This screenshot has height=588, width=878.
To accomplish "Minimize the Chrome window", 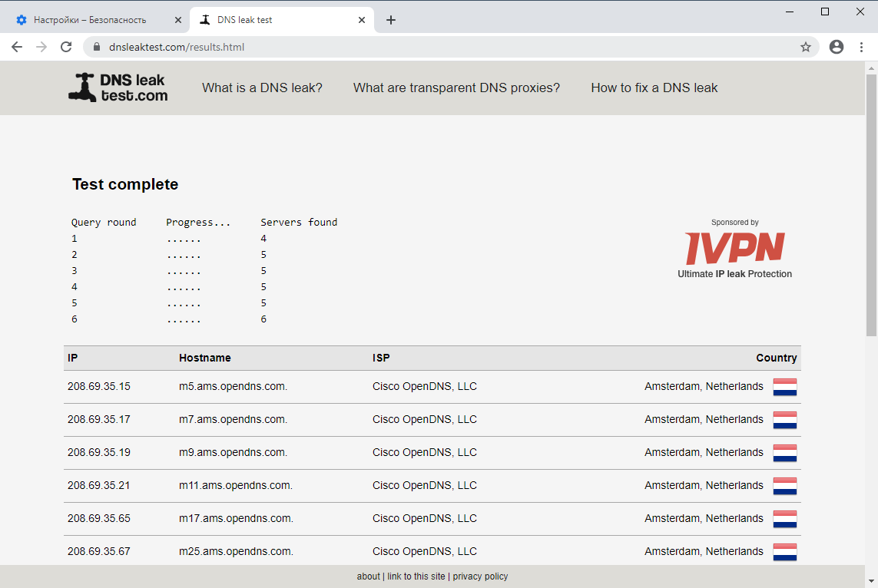I will [790, 12].
